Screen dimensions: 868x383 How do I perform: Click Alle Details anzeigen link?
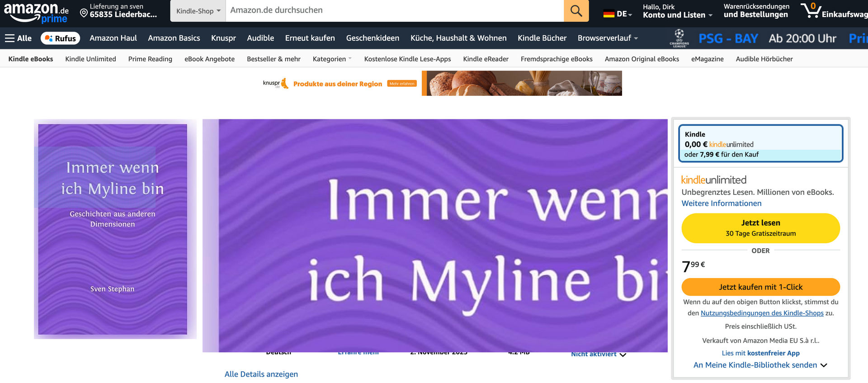pyautogui.click(x=261, y=374)
